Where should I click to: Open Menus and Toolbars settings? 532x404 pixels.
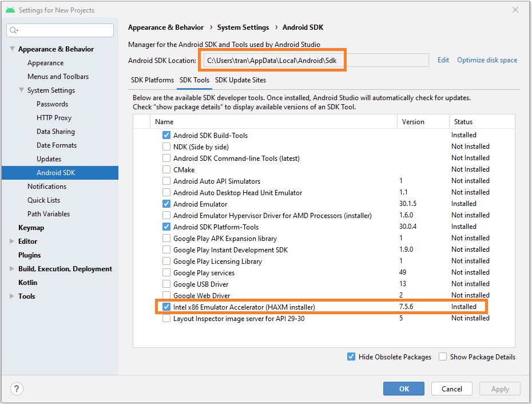58,77
